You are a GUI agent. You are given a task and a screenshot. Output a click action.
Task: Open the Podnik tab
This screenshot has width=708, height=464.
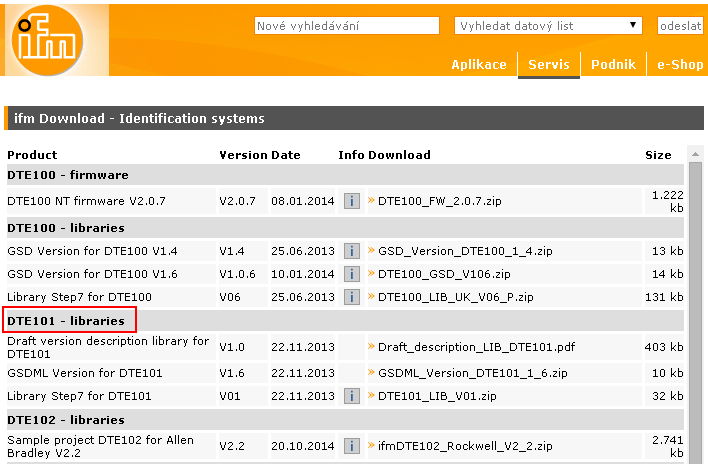[x=613, y=65]
